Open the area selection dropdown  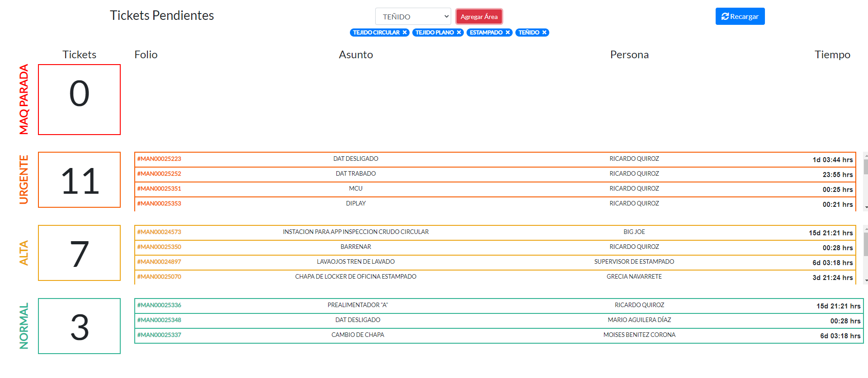pos(413,17)
